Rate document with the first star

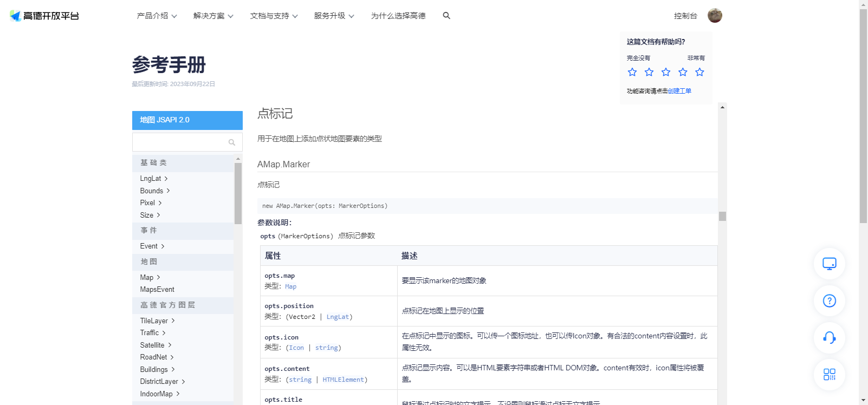point(632,72)
